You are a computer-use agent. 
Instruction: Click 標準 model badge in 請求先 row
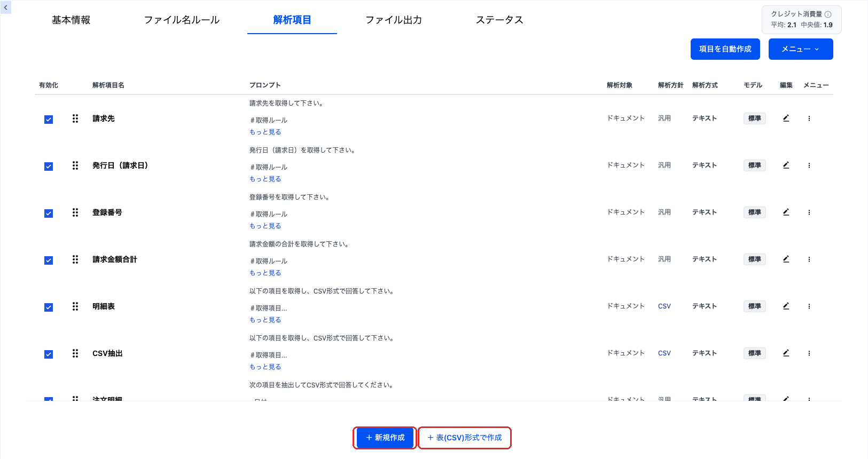coord(755,118)
